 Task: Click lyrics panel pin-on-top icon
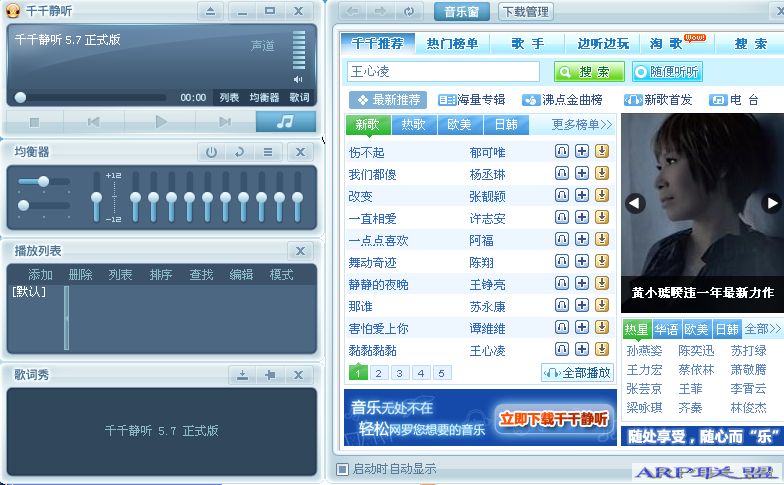270,375
